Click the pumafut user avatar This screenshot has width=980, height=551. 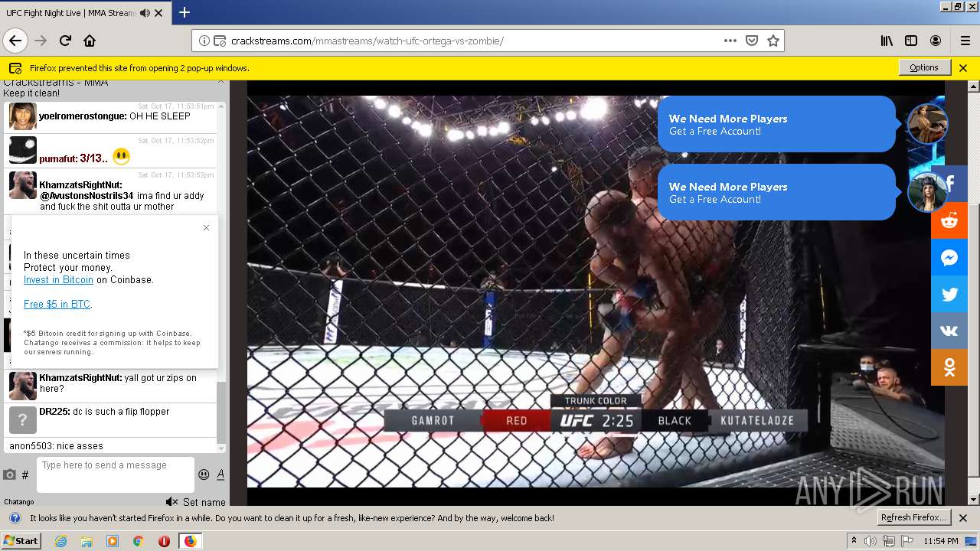click(x=23, y=150)
